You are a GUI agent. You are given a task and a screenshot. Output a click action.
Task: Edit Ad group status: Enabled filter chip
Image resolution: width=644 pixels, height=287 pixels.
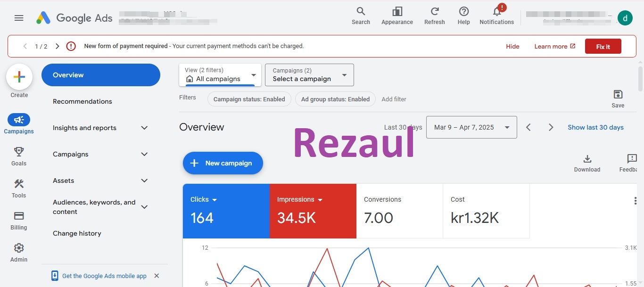tap(335, 99)
